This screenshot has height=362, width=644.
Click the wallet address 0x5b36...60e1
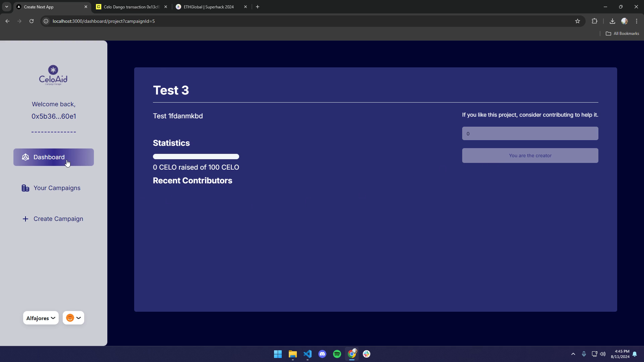[x=54, y=116]
